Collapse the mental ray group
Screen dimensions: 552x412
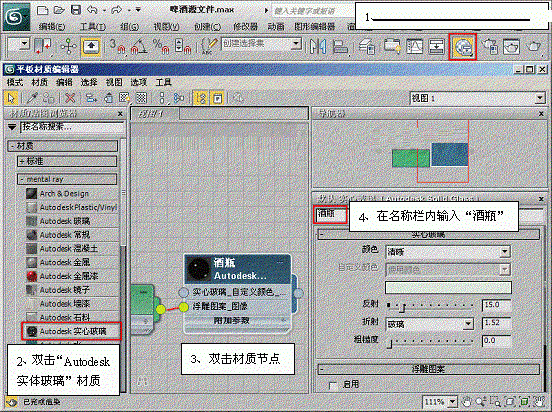pos(67,179)
